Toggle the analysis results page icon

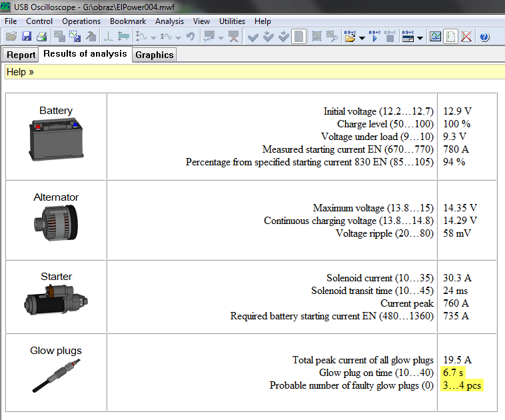tap(451, 37)
